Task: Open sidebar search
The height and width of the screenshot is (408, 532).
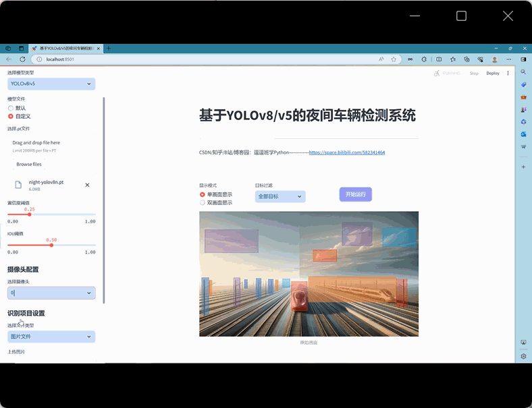Action: [x=523, y=72]
